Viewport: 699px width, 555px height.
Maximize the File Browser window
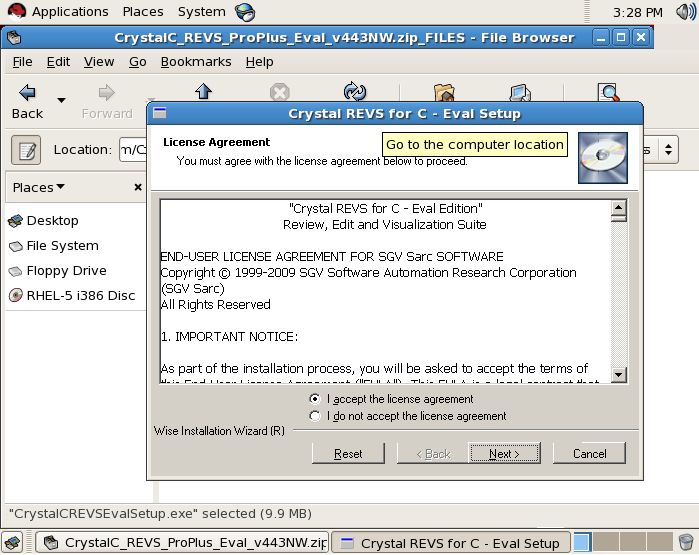[621, 37]
